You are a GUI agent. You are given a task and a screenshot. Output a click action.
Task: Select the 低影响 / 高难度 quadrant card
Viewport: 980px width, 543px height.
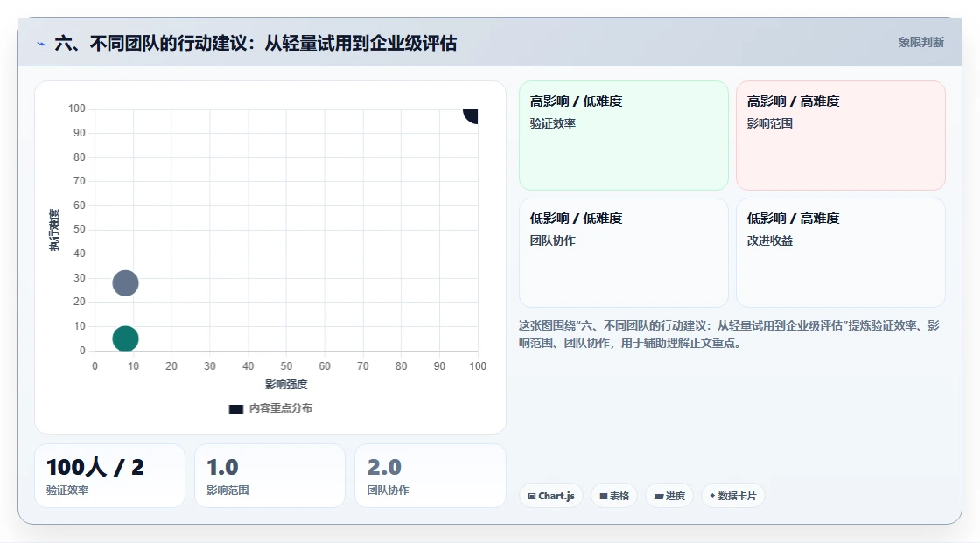(841, 253)
